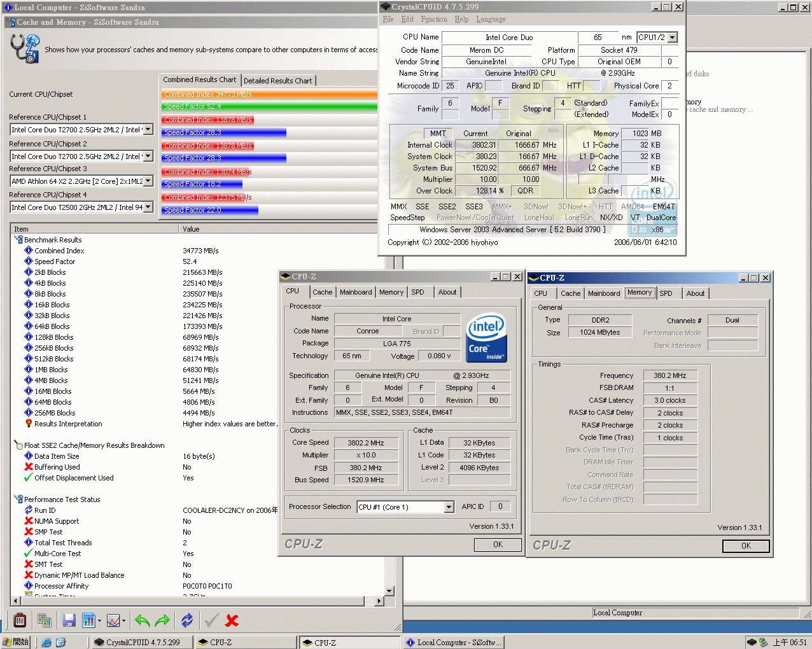Cancel with the red X icon in Sandra
Screen dimensions: 812x649
click(x=232, y=620)
